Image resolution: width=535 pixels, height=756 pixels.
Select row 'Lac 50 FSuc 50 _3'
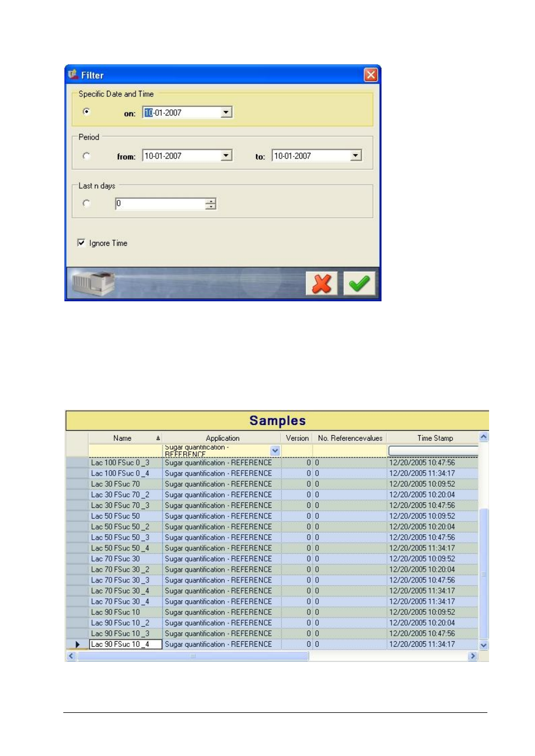tap(272, 537)
